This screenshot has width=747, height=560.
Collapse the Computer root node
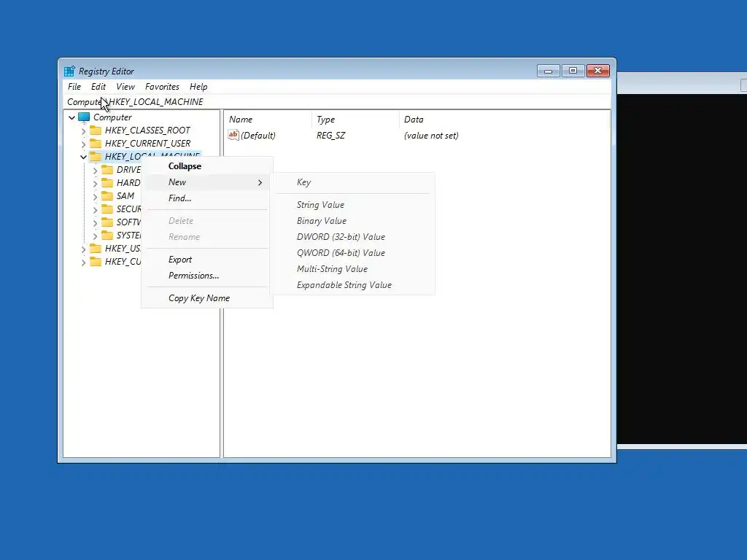point(71,117)
